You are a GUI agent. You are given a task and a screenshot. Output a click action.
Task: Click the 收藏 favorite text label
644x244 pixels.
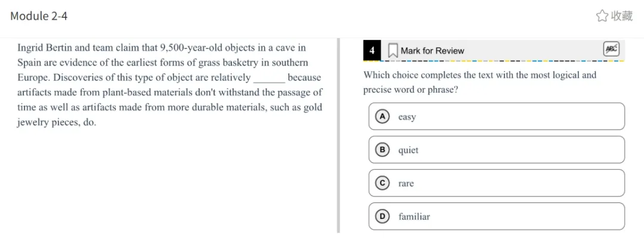622,16
